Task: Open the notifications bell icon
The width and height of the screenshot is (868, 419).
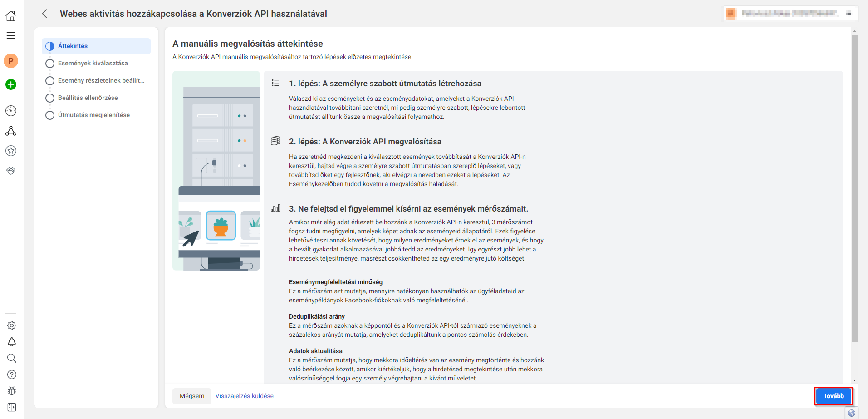Action: click(x=12, y=342)
